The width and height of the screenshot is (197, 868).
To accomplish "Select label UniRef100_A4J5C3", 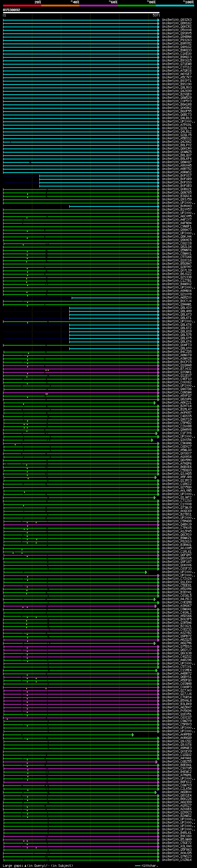I will tap(177, 600).
